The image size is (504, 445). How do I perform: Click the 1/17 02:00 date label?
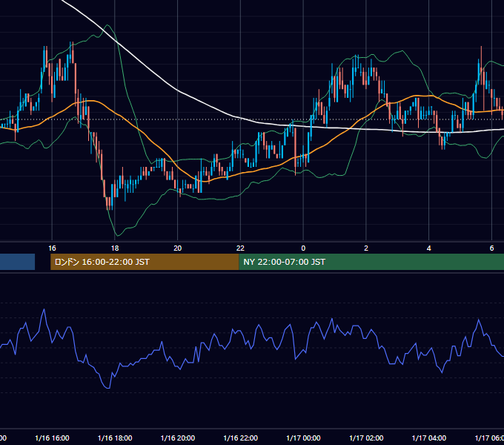click(x=366, y=438)
